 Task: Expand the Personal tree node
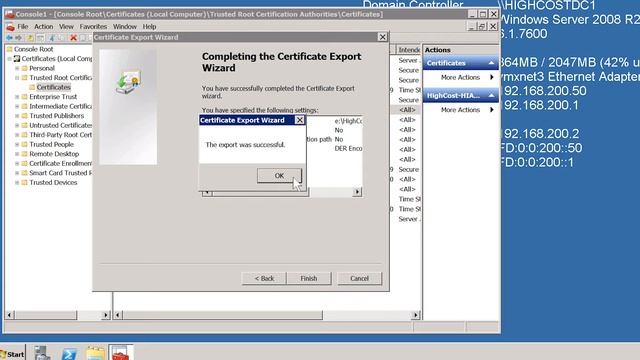pos(17,68)
